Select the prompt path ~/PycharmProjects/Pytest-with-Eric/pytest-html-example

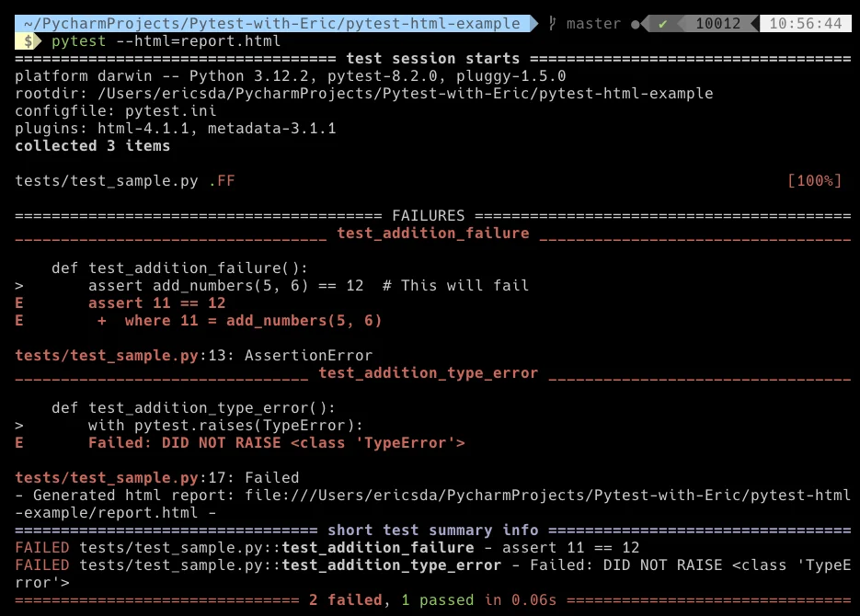pos(272,24)
